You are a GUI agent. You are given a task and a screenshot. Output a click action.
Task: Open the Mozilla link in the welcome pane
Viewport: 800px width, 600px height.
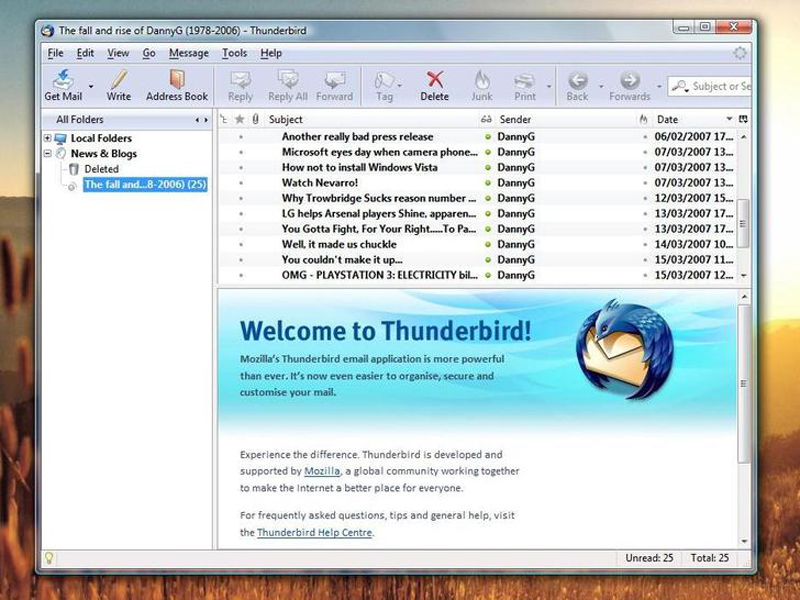pyautogui.click(x=320, y=470)
